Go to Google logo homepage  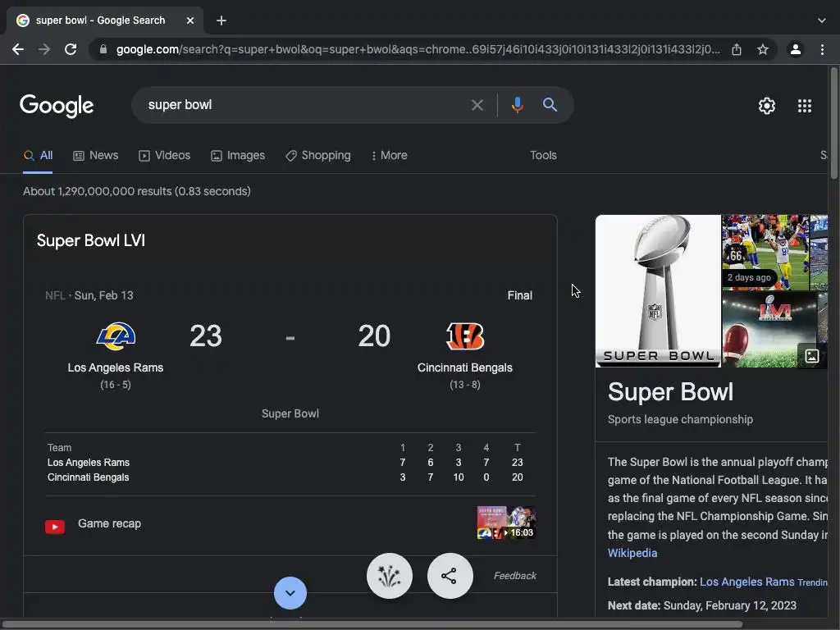coord(57,106)
